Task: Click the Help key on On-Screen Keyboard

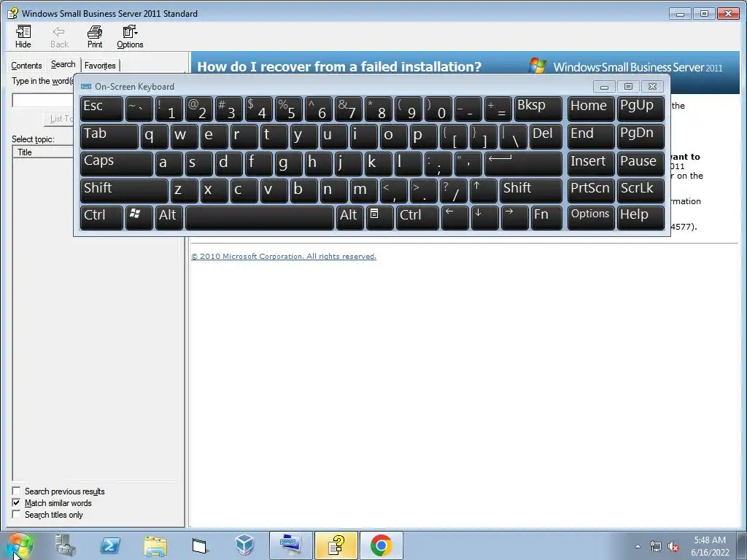Action: click(640, 217)
